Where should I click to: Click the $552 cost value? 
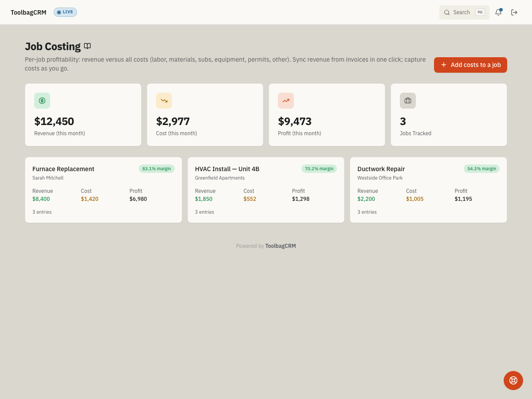(250, 199)
